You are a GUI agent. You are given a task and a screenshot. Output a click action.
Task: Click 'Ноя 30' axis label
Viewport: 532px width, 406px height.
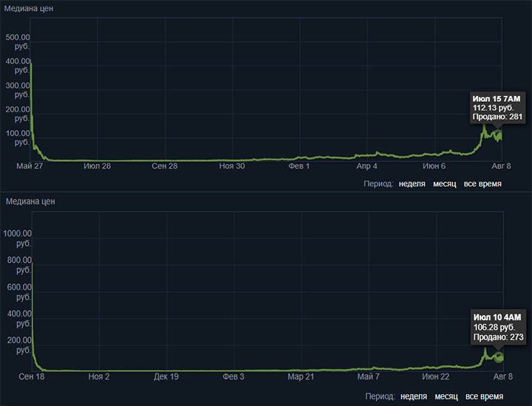click(232, 166)
